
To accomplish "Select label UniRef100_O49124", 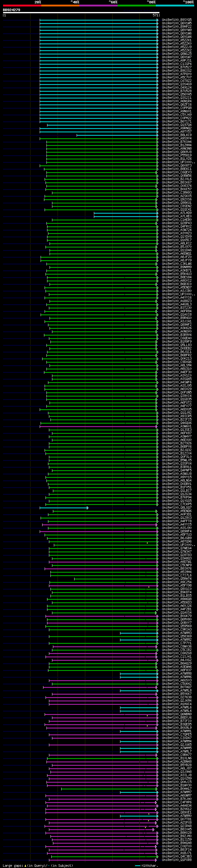I will (177, 88).
